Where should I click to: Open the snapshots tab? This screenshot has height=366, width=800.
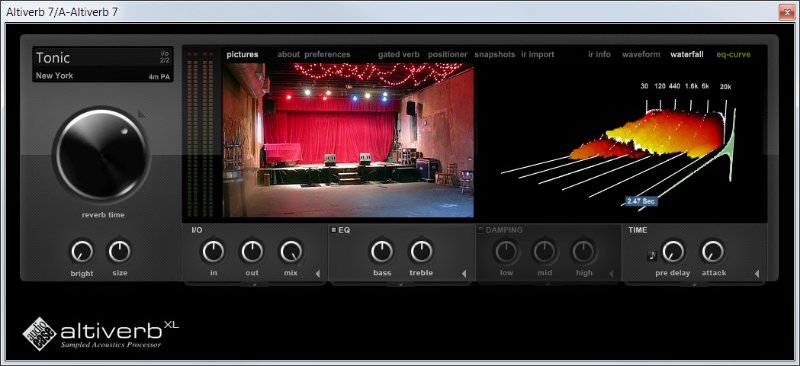coord(495,55)
